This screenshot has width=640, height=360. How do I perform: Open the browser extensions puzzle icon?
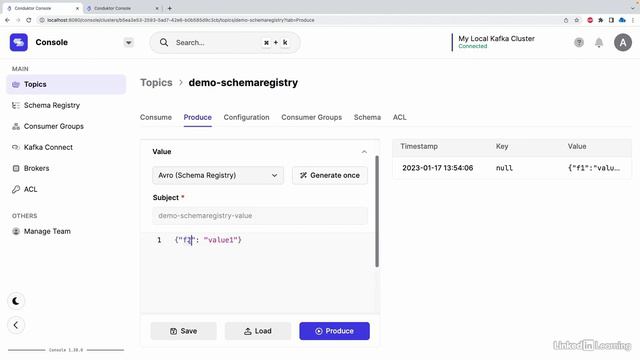(x=600, y=20)
